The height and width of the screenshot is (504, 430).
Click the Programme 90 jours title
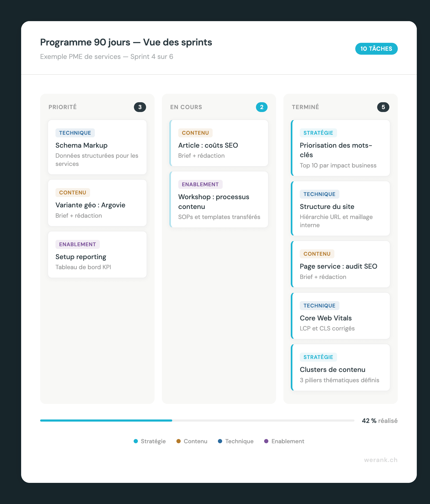(x=126, y=42)
